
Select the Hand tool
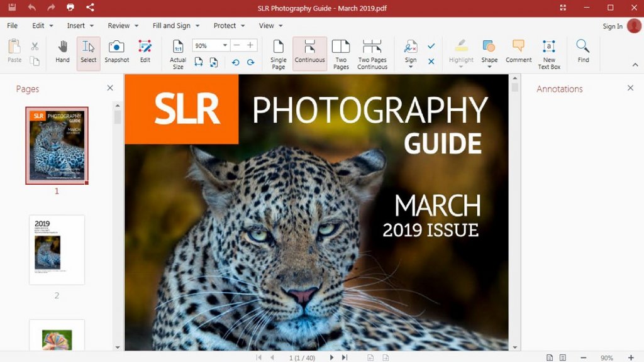pos(62,52)
